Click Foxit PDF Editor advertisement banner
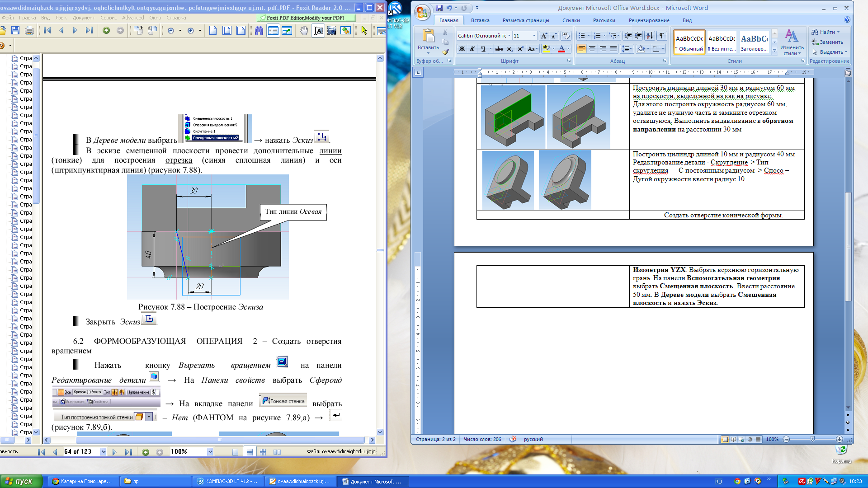Image resolution: width=868 pixels, height=488 pixels. point(306,18)
